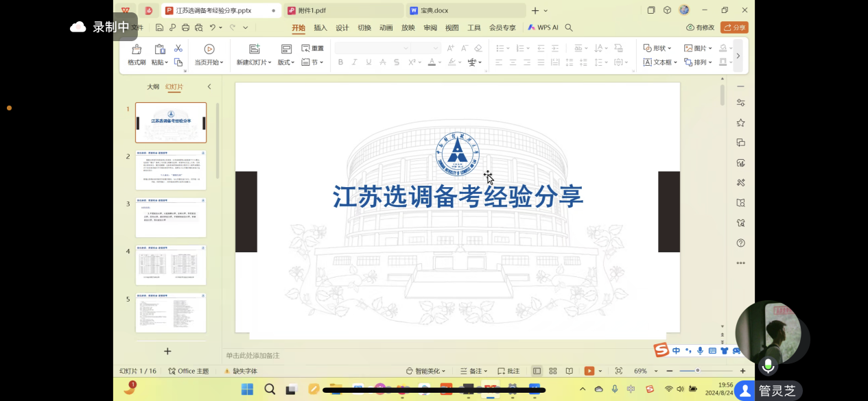Open slide sorter grid view icon
Screen dimensions: 868x401
pyautogui.click(x=553, y=371)
